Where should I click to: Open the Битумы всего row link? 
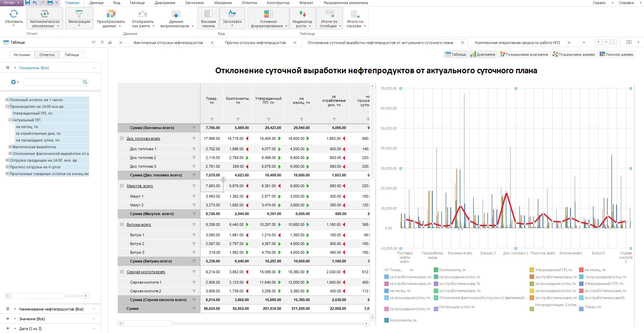(139, 224)
